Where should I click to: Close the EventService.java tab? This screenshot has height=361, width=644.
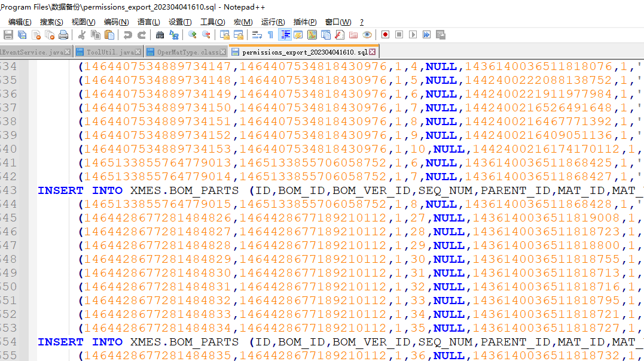tap(68, 52)
